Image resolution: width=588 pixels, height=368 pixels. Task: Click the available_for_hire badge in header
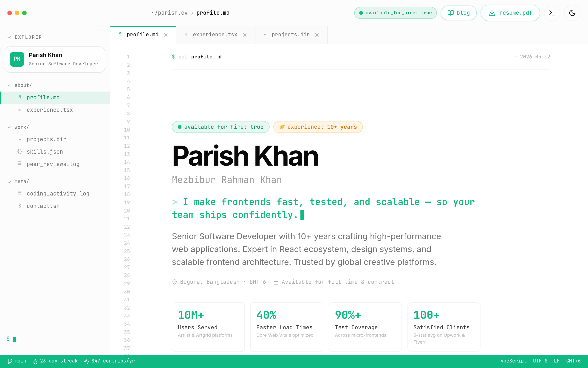point(395,13)
